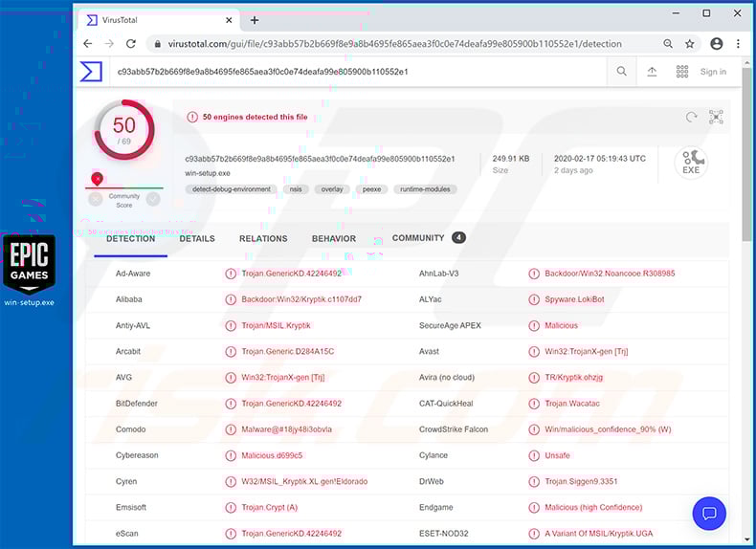Click the Sign in link
The image size is (756, 549).
[713, 72]
